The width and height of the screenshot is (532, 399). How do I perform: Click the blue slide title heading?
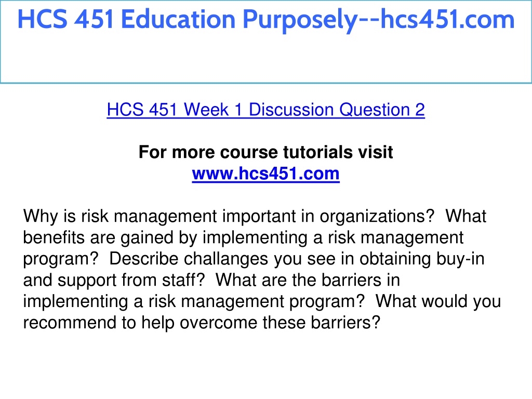[x=266, y=19]
